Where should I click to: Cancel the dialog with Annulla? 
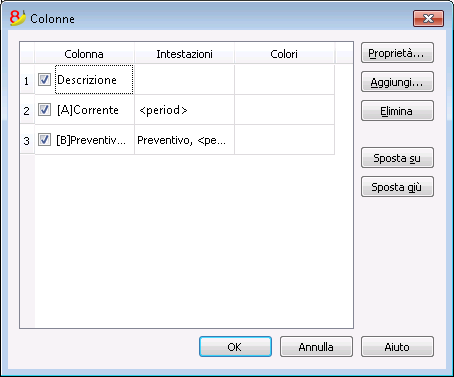[316, 347]
